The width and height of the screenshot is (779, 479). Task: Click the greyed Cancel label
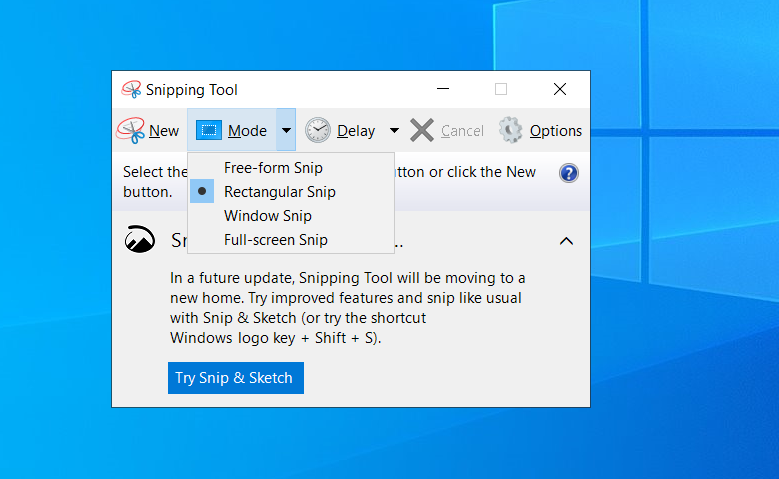point(462,131)
